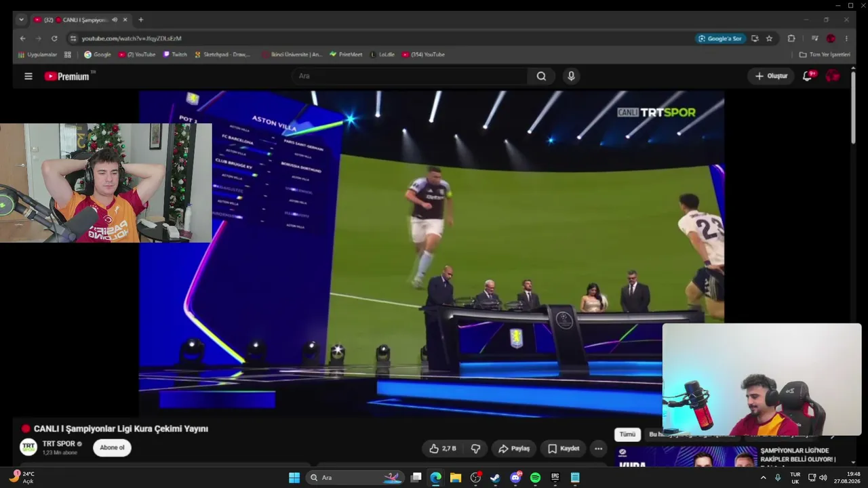868x488 pixels.
Task: Open the PrintMeet bookmark
Action: pos(346,55)
